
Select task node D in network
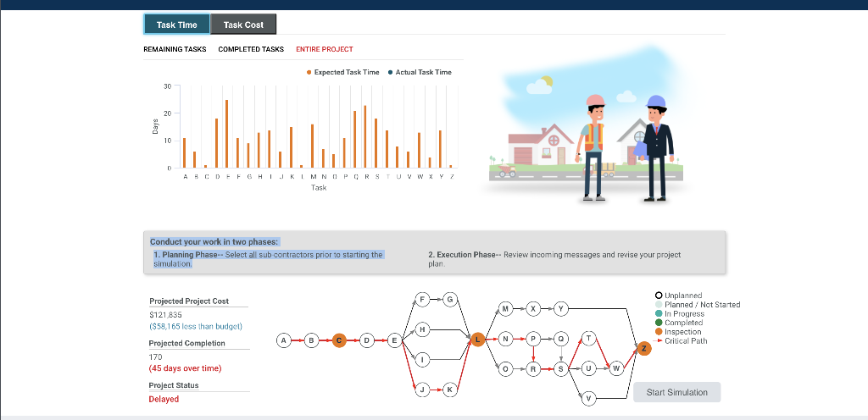(x=367, y=340)
